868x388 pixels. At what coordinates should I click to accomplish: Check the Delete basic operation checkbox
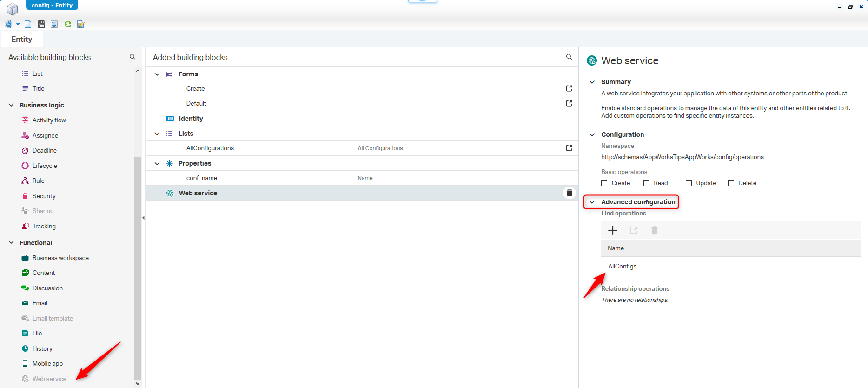click(731, 183)
